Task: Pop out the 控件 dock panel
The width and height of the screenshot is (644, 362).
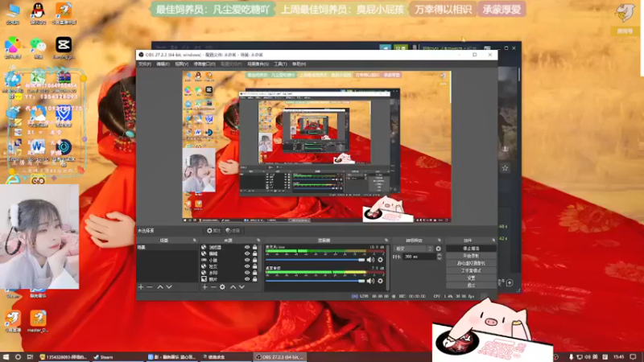Action: pyautogui.click(x=493, y=240)
